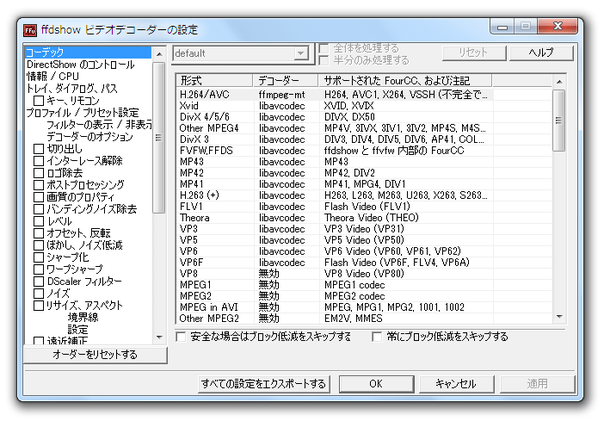
Task: Select 境界線 sub-item
Action: tap(83, 317)
